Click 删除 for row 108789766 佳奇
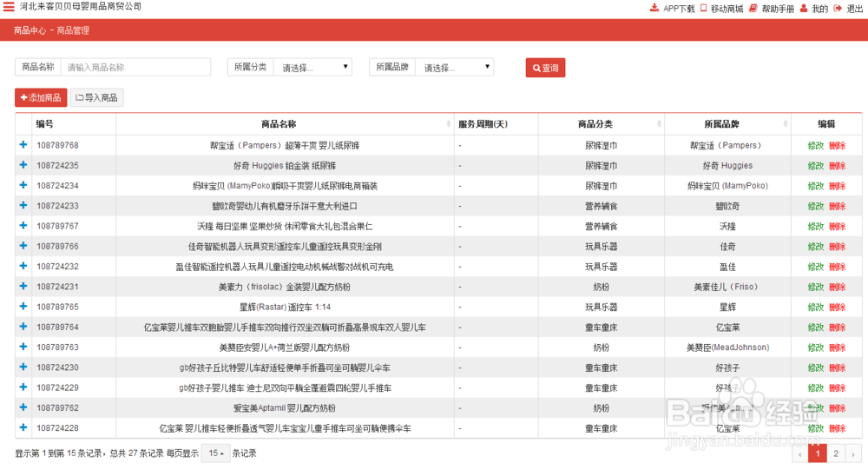 (x=838, y=247)
